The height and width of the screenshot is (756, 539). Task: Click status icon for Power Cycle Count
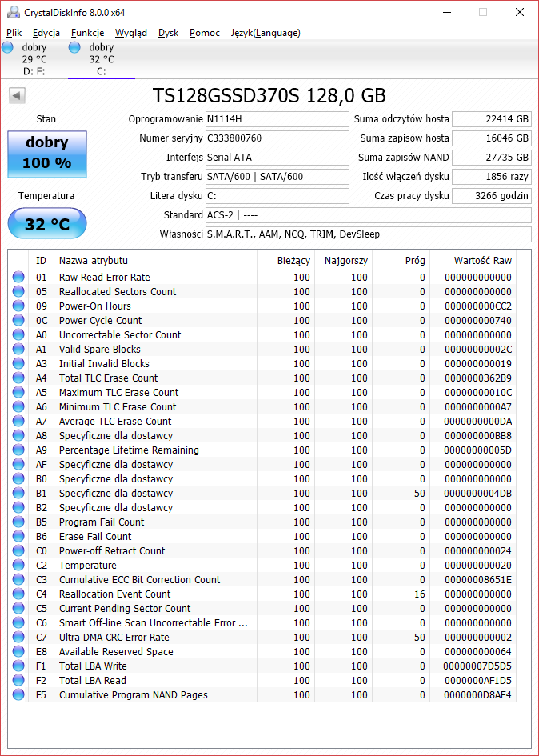tap(18, 321)
